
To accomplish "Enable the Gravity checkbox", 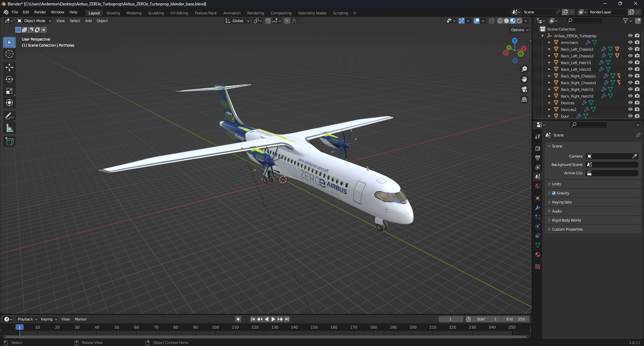I will (x=554, y=193).
